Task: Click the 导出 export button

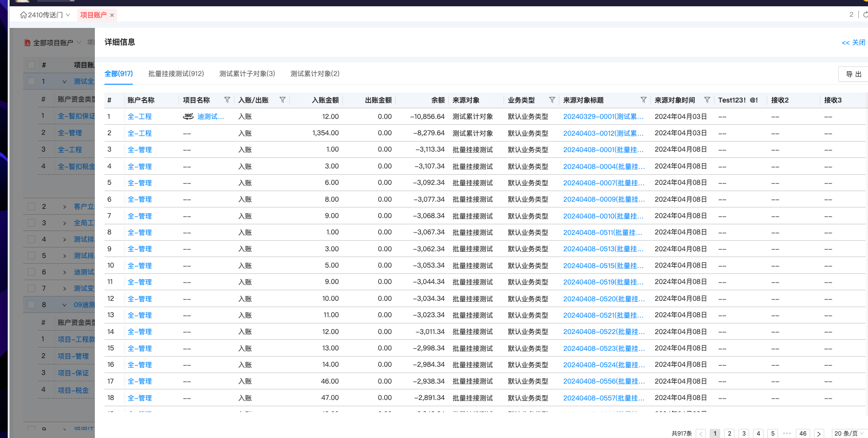Action: point(853,74)
